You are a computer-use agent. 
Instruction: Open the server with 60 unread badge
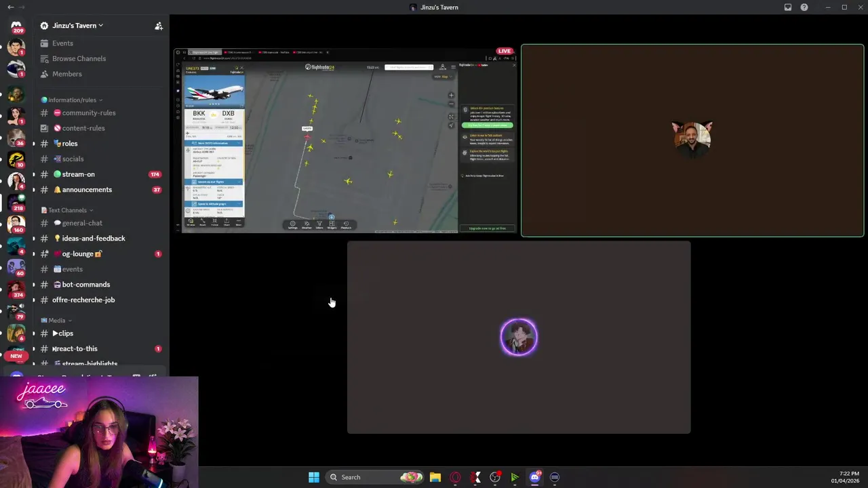click(x=16, y=267)
